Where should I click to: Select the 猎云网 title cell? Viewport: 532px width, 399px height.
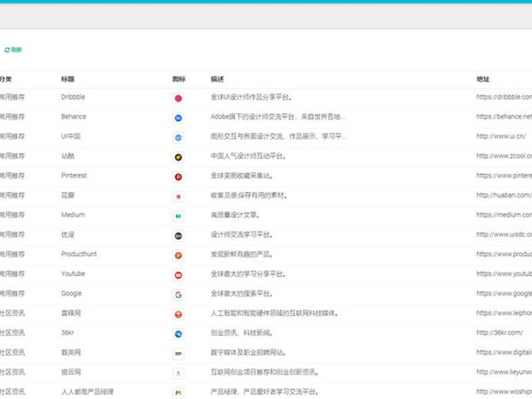pos(70,372)
